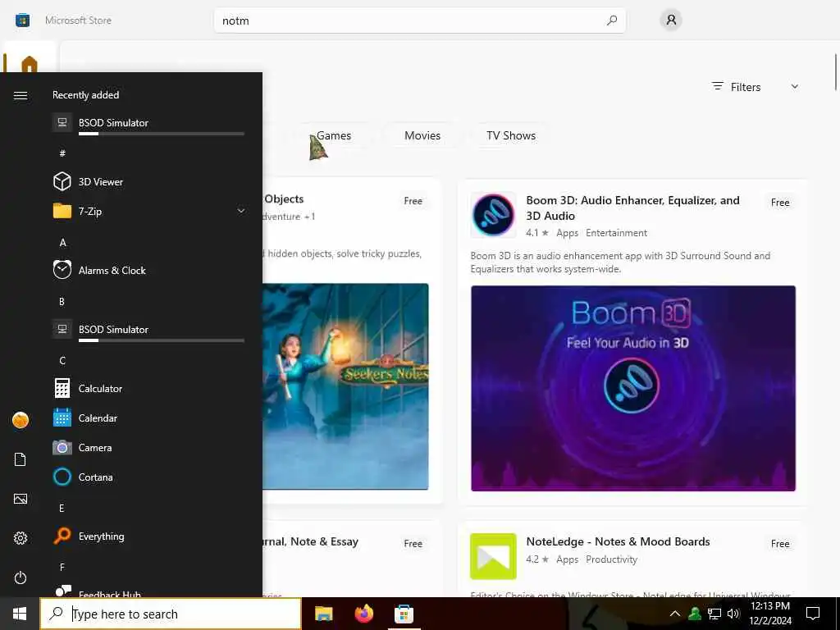This screenshot has width=840, height=630.
Task: Open Boom 3D: Audio Enhancer title link
Action: click(632, 208)
